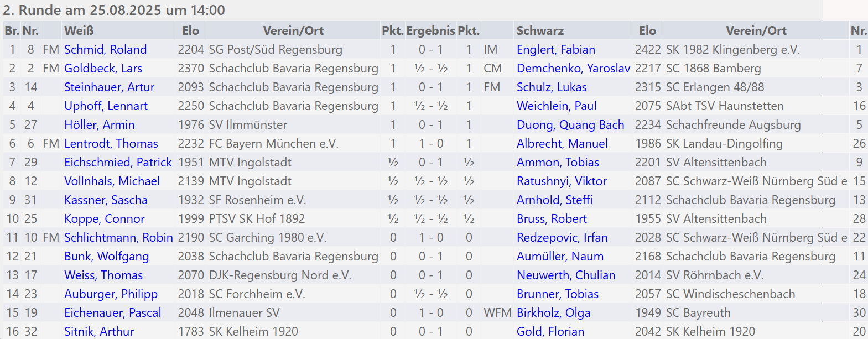Click the name Goldbeck, Lars

(x=103, y=69)
